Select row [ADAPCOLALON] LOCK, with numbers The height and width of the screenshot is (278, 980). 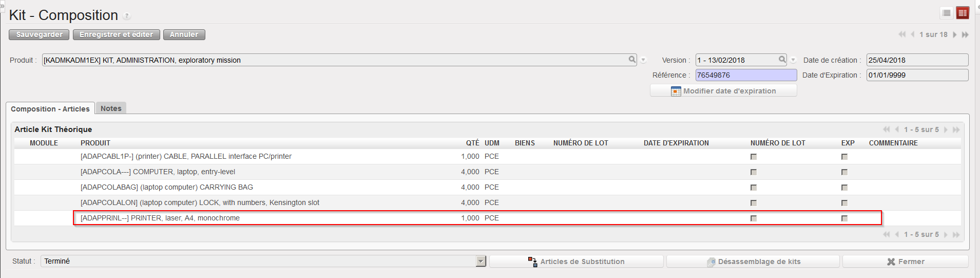coord(487,202)
